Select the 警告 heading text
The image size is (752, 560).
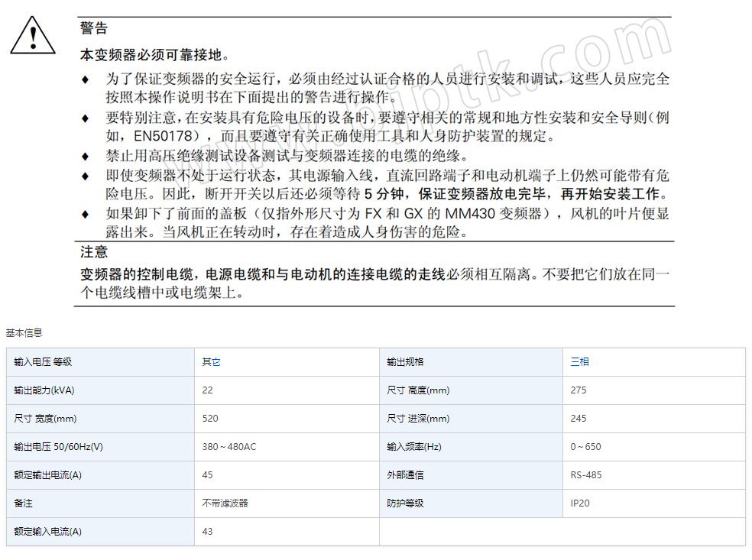click(94, 28)
